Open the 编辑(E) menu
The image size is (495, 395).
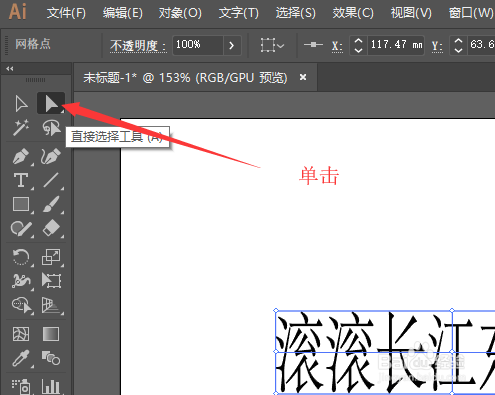pos(122,13)
